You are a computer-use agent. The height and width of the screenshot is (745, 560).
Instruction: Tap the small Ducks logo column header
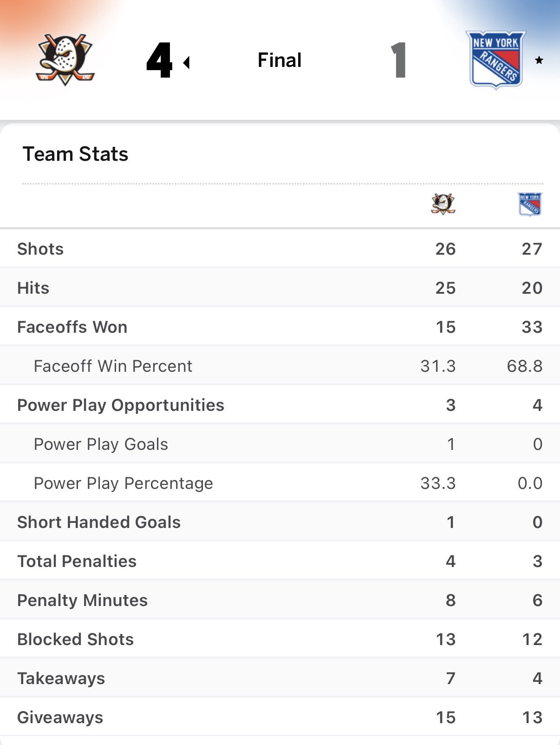[x=443, y=204]
